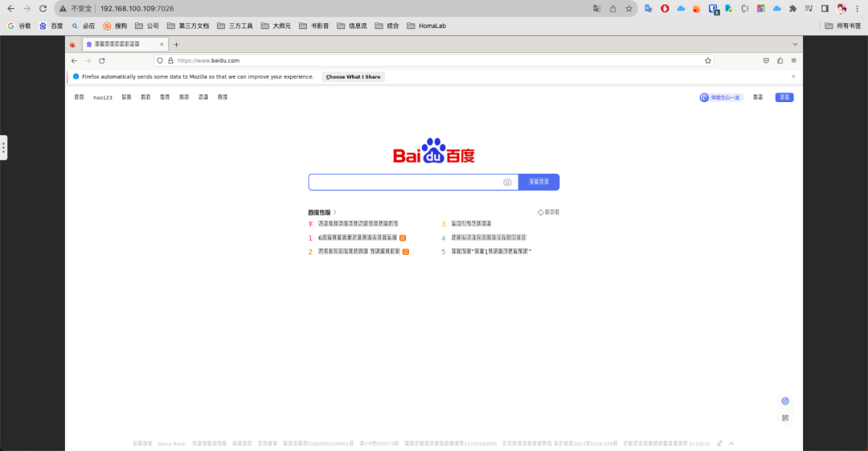Click the hot search refresh icon
The width and height of the screenshot is (868, 451).
tap(540, 212)
